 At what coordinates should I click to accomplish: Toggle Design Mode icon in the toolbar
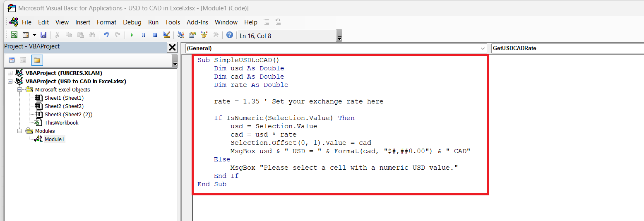166,35
